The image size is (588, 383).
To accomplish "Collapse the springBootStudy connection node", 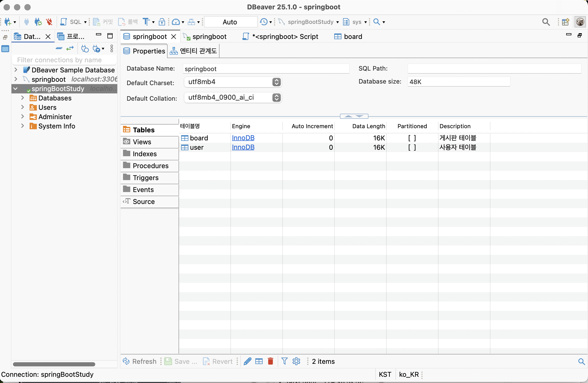I will coord(16,89).
